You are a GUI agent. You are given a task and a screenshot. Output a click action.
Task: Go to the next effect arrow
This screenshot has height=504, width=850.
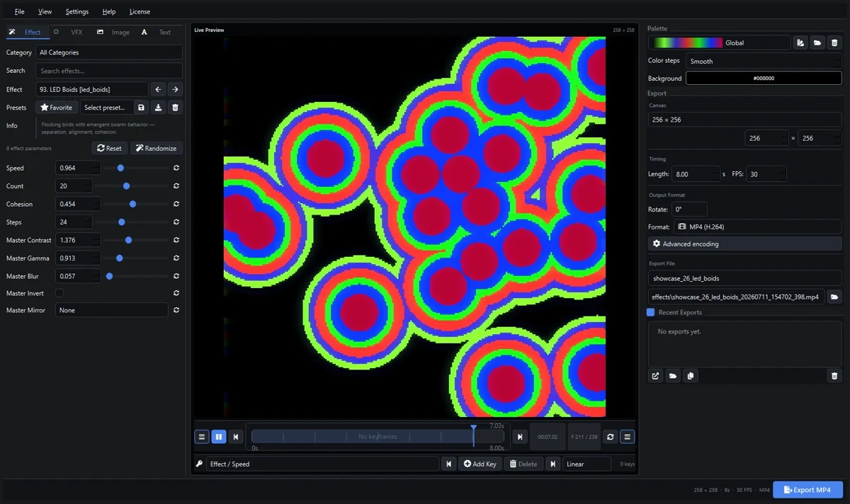tap(175, 89)
